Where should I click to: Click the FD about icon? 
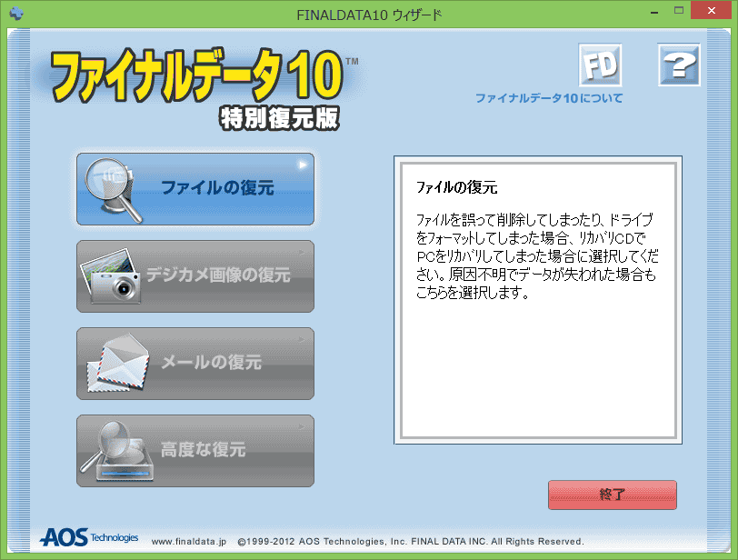(x=600, y=65)
